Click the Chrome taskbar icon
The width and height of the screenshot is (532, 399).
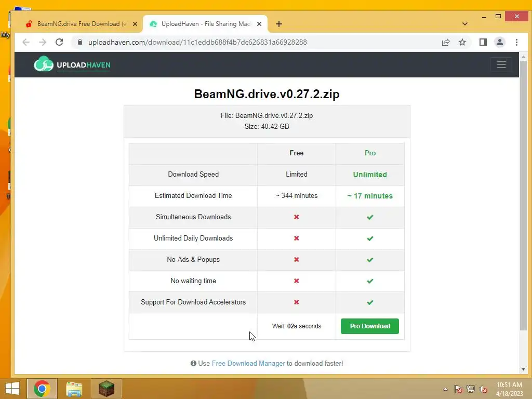pyautogui.click(x=42, y=389)
